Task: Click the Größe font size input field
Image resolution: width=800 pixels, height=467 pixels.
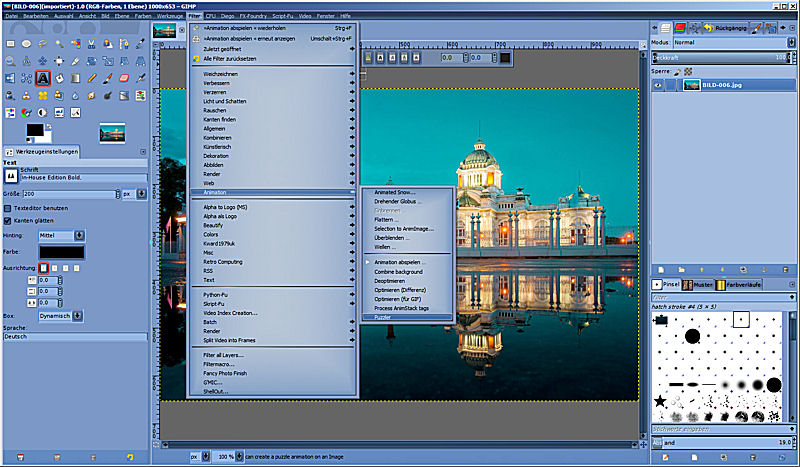Action: point(71,194)
